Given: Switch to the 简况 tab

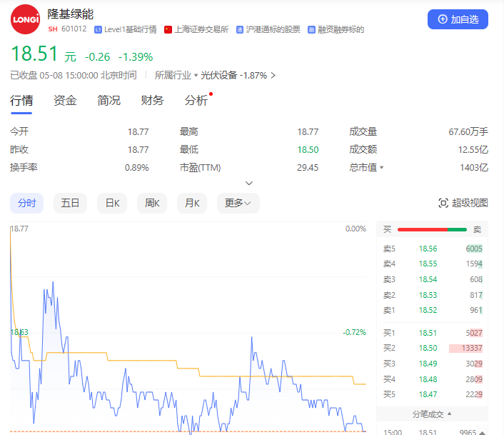Looking at the screenshot, I should click(109, 101).
